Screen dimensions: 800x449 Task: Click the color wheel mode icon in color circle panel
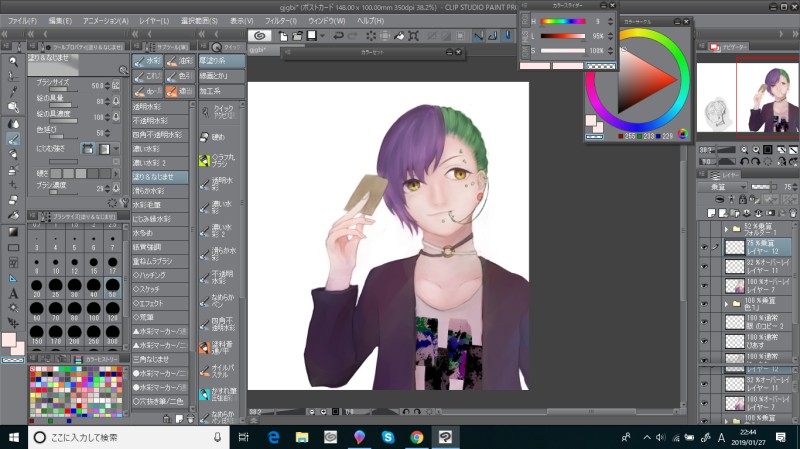pyautogui.click(x=683, y=134)
